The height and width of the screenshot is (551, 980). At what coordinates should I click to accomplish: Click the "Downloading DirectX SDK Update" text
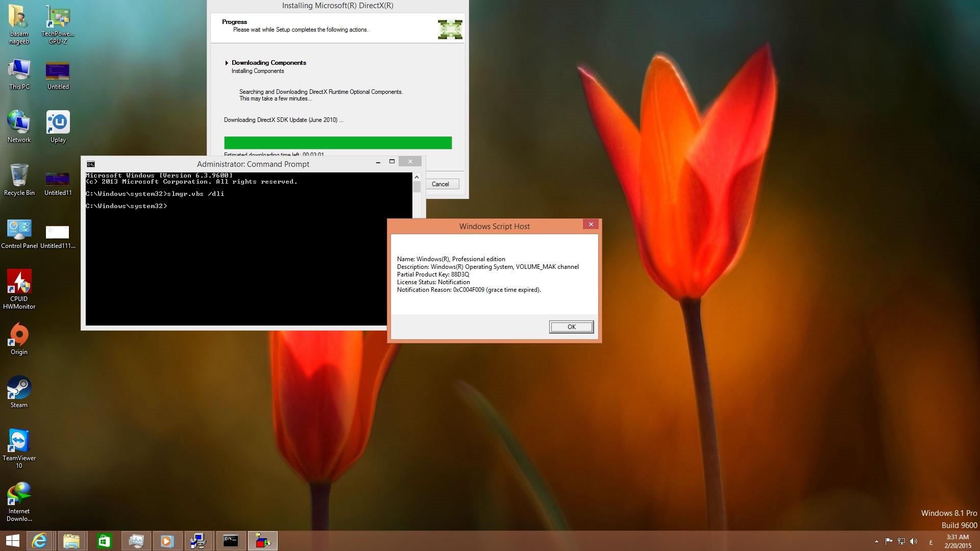click(283, 120)
